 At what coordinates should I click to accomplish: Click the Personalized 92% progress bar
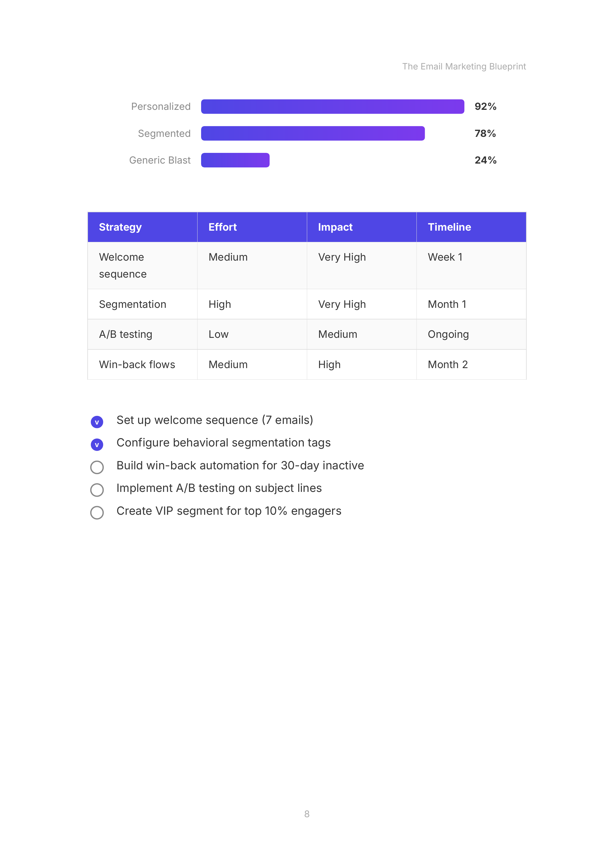pos(332,107)
